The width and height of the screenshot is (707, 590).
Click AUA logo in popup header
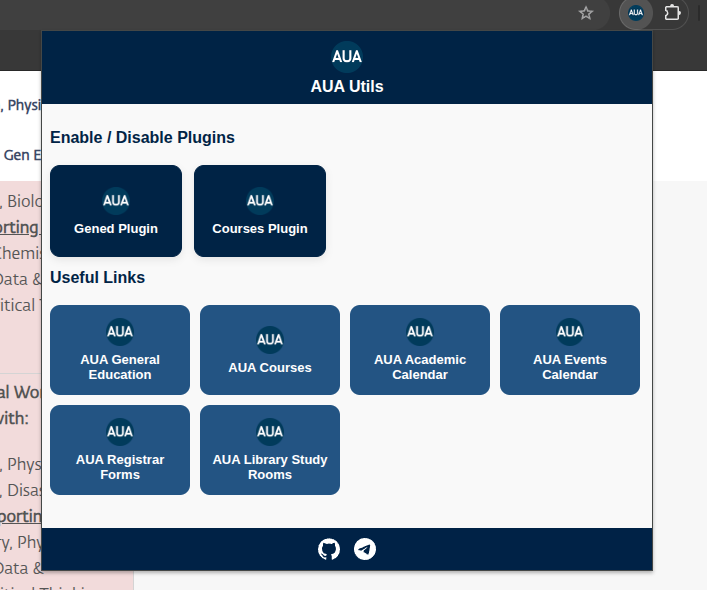pyautogui.click(x=347, y=56)
